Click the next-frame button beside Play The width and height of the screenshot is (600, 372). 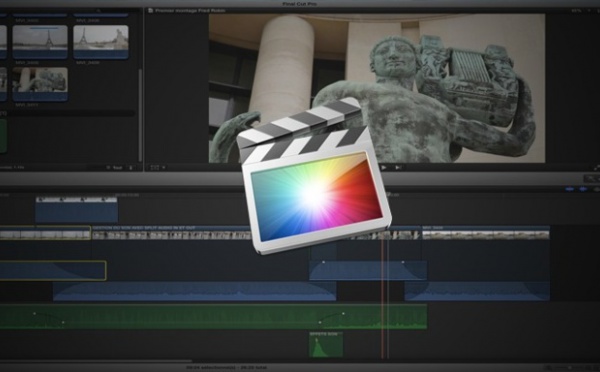tap(398, 167)
